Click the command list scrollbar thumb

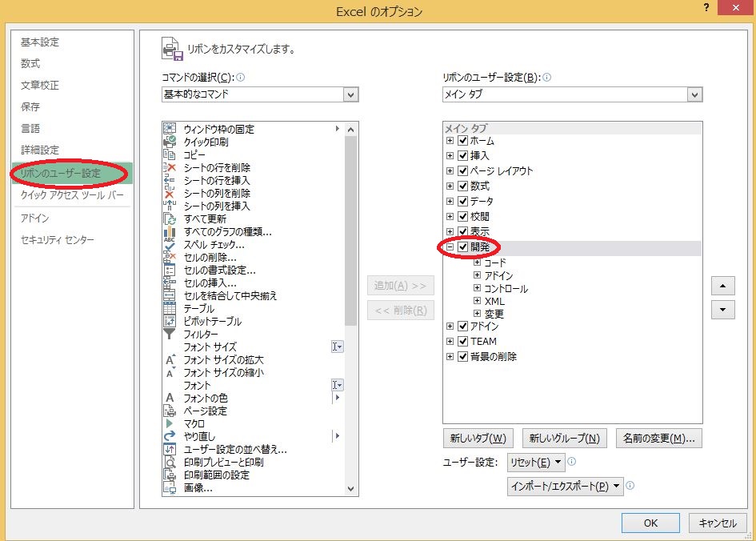coord(350,230)
